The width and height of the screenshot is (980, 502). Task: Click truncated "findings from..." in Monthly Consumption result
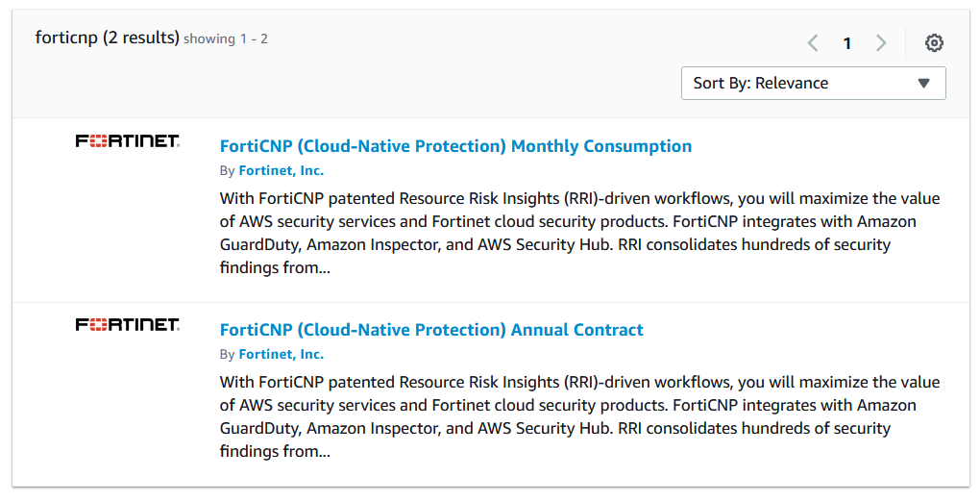(275, 268)
